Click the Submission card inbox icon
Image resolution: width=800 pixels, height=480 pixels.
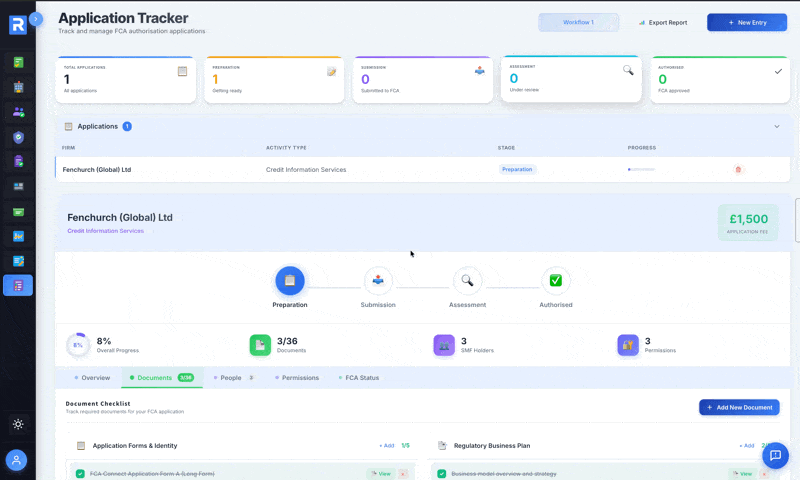coord(480,71)
